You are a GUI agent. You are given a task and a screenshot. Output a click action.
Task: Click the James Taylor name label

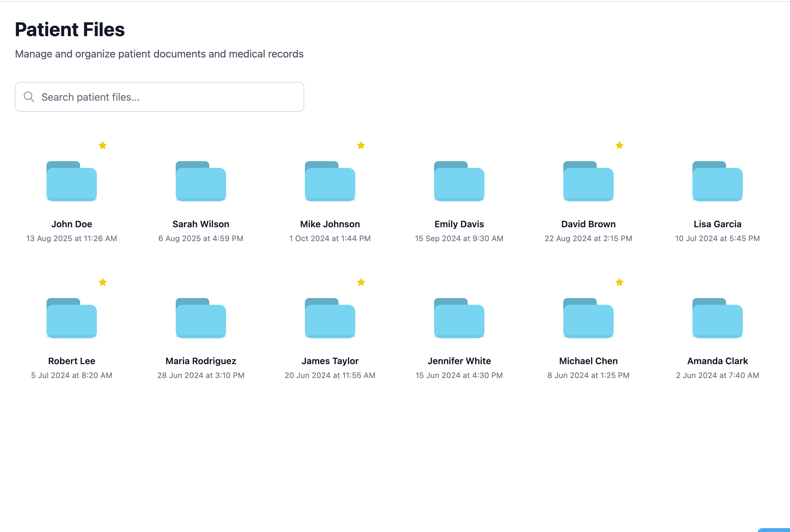[330, 361]
